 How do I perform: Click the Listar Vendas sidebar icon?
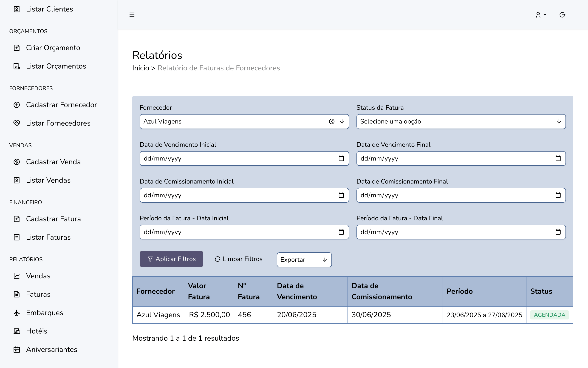[x=17, y=180]
